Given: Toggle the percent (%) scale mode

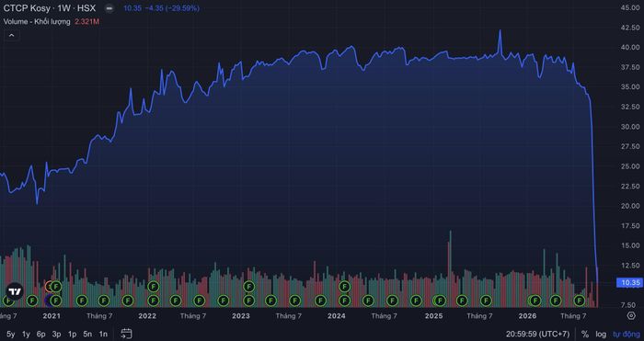Looking at the screenshot, I should (585, 334).
